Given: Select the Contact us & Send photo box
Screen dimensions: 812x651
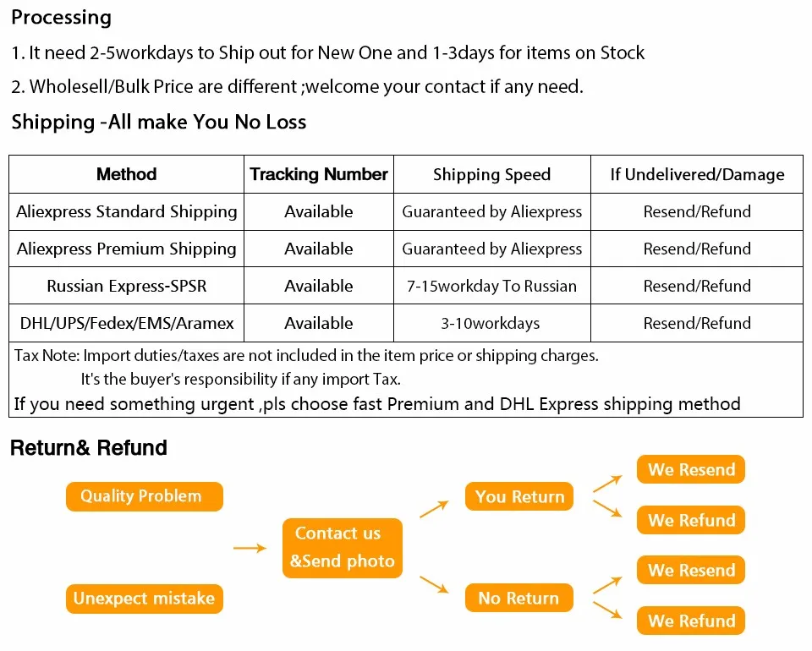Looking at the screenshot, I should 343,548.
